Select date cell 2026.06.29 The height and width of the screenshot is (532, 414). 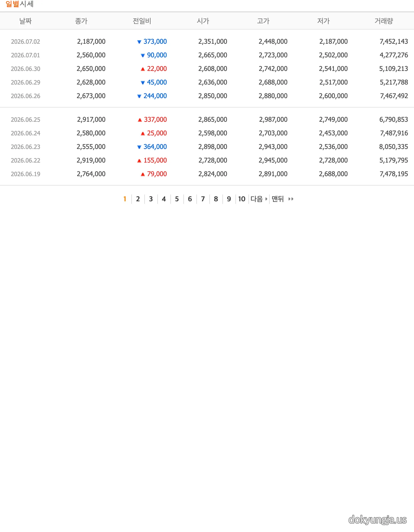pos(25,82)
